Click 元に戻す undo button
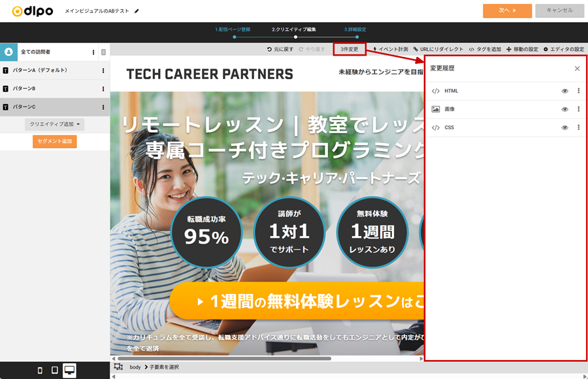This screenshot has width=588, height=379. tap(280, 49)
